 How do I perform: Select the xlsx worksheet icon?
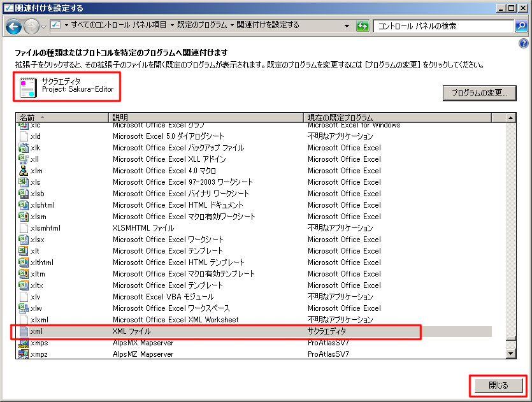point(24,240)
